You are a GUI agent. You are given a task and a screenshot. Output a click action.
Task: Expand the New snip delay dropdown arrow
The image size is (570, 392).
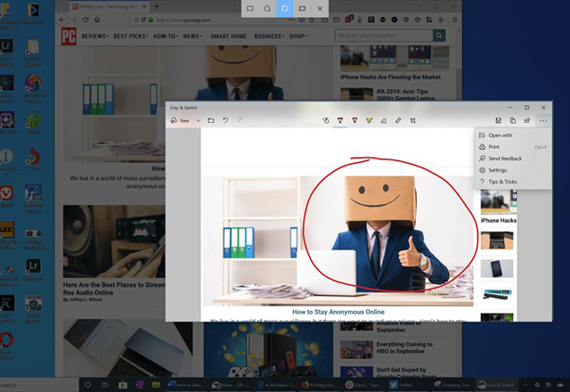[x=198, y=120]
